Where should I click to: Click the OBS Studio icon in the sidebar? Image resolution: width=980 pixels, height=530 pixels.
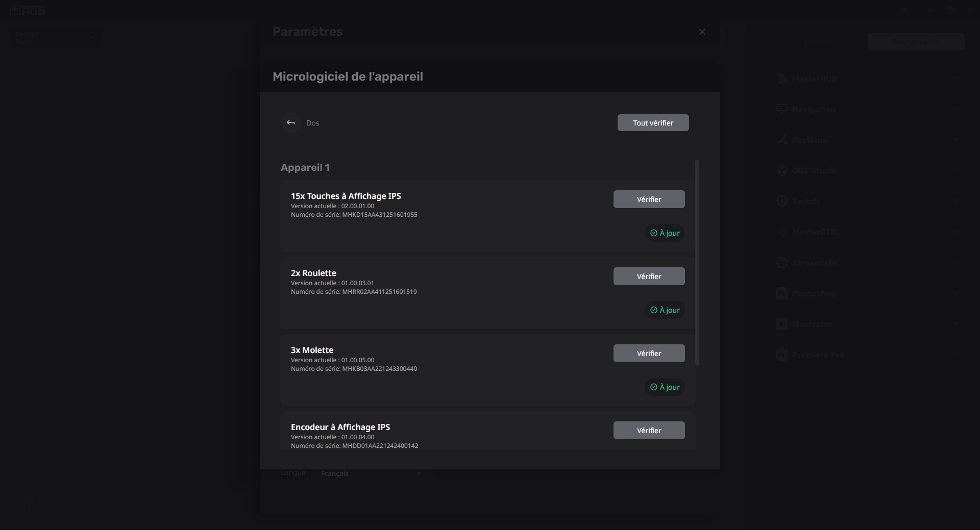tap(781, 171)
